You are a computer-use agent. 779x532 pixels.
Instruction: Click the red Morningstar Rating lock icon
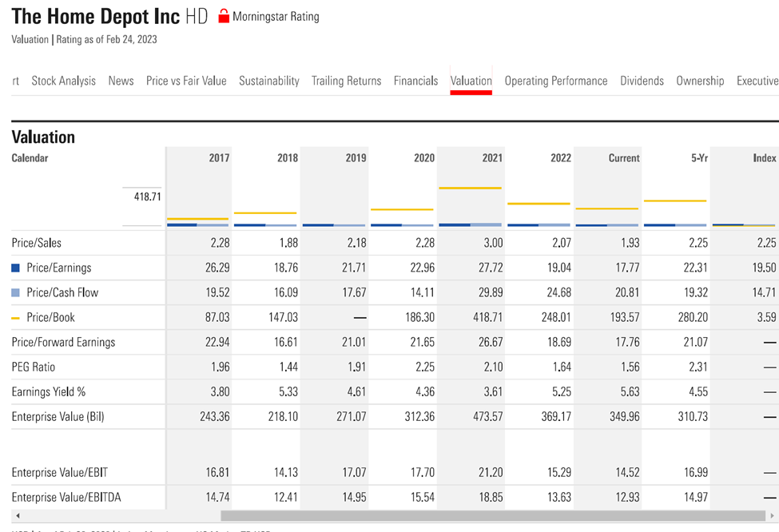tap(224, 17)
